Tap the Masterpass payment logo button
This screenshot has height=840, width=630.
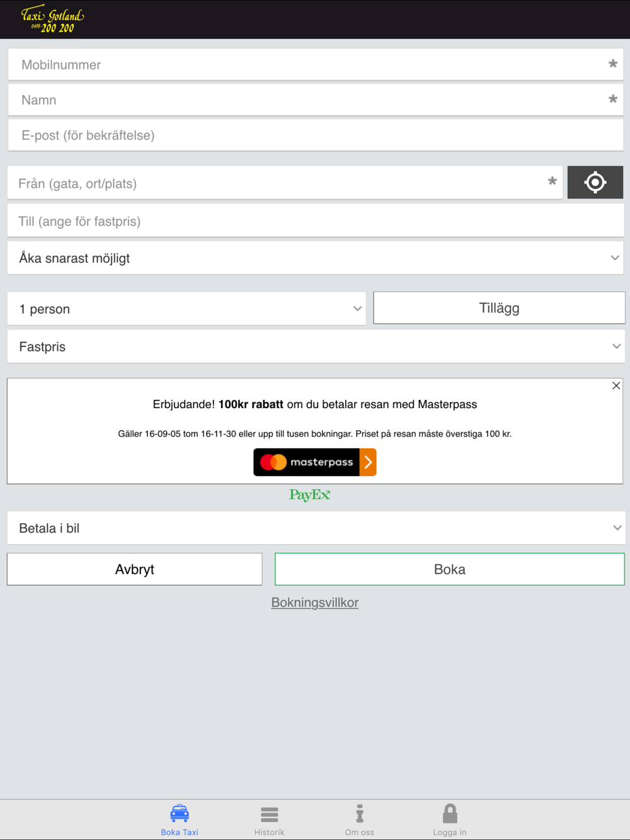(314, 462)
